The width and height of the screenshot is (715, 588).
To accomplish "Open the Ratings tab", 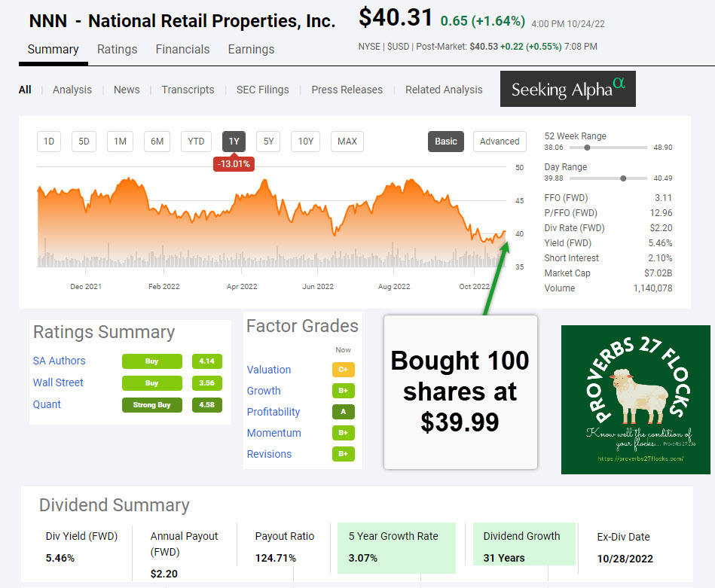I will click(117, 49).
